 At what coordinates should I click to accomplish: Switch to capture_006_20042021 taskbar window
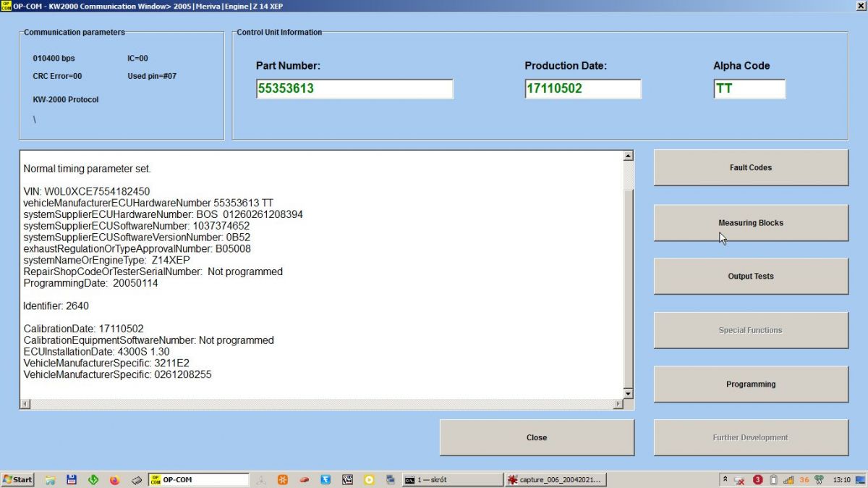(556, 479)
